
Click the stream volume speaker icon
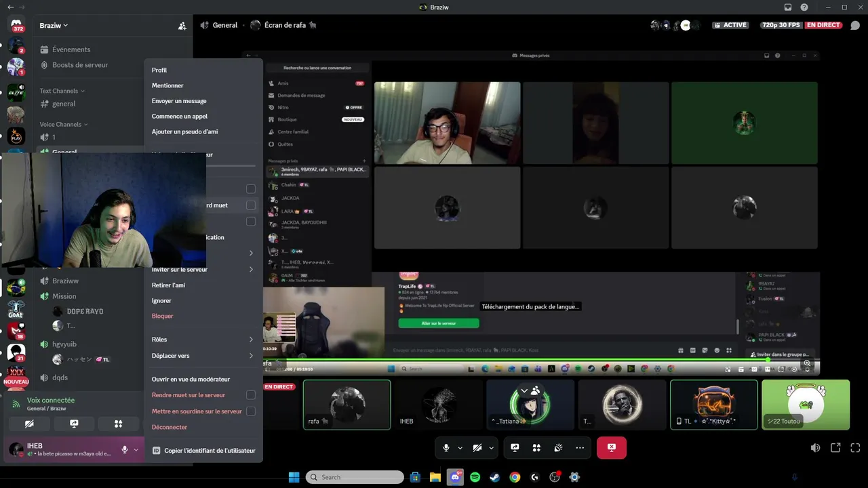click(x=815, y=448)
